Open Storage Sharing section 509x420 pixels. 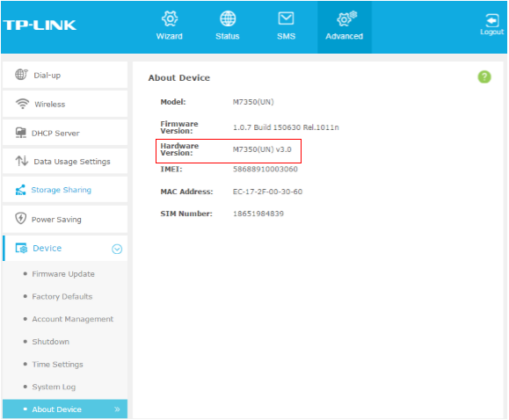tap(65, 190)
